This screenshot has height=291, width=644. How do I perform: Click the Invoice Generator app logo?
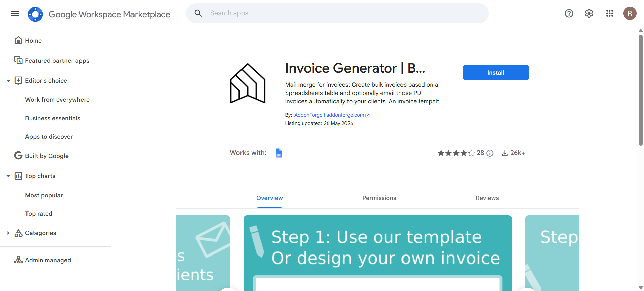pos(248,83)
